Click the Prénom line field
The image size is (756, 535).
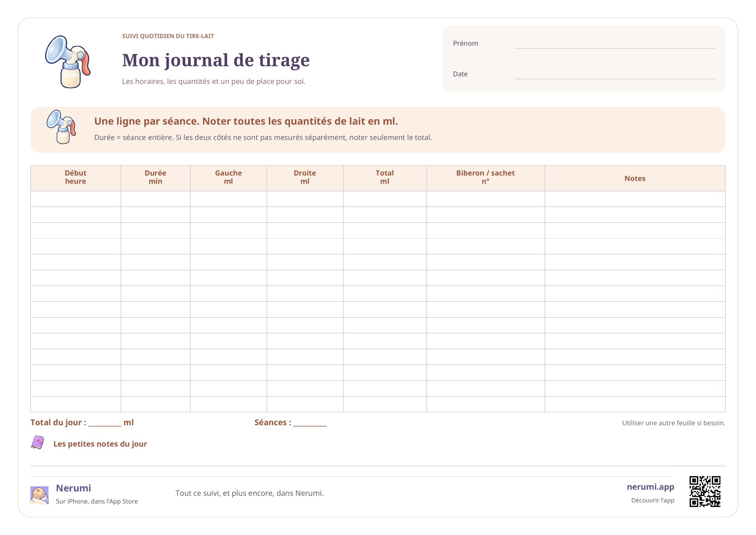[x=614, y=44]
